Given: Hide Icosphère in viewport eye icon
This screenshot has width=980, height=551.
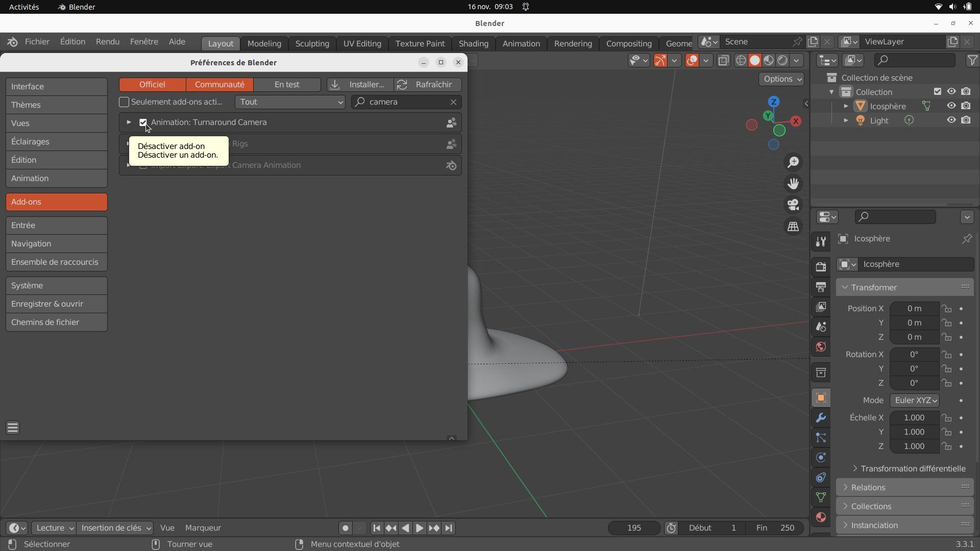Looking at the screenshot, I should [x=951, y=106].
